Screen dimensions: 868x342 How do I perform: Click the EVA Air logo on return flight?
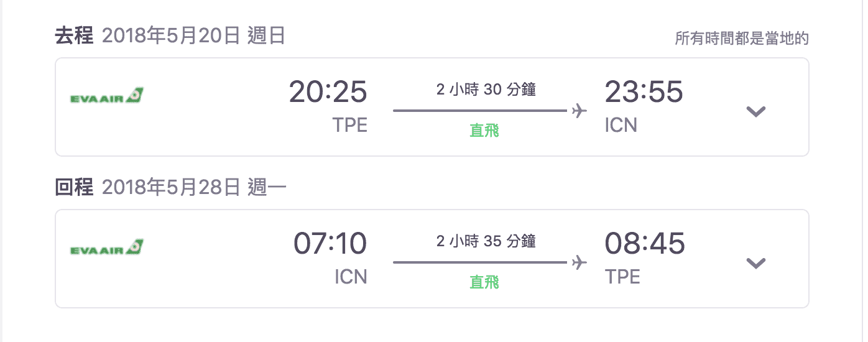point(107,247)
